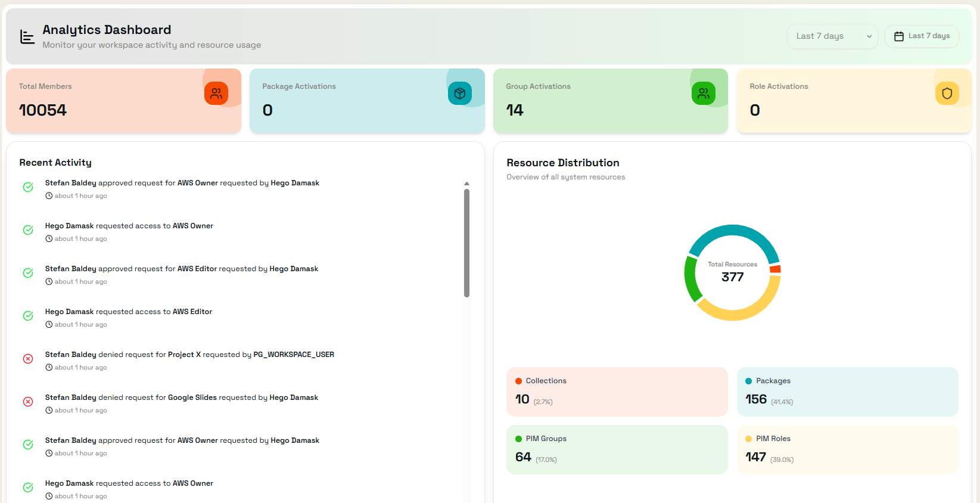Click the 377 Total Resources value

click(x=733, y=277)
